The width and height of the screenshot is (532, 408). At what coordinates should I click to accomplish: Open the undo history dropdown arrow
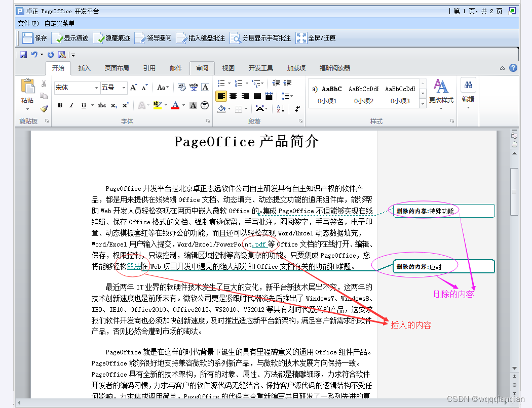click(42, 55)
